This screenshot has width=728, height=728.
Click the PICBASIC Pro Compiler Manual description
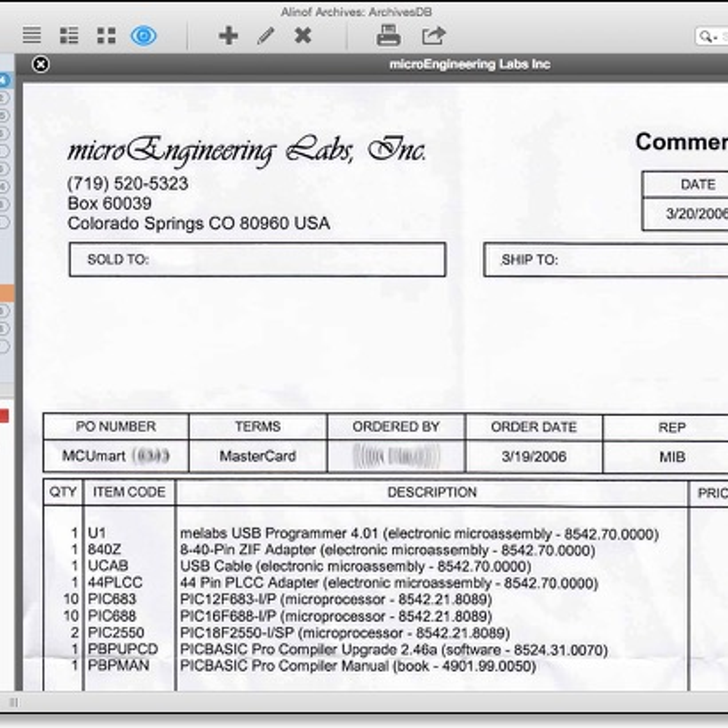click(358, 666)
